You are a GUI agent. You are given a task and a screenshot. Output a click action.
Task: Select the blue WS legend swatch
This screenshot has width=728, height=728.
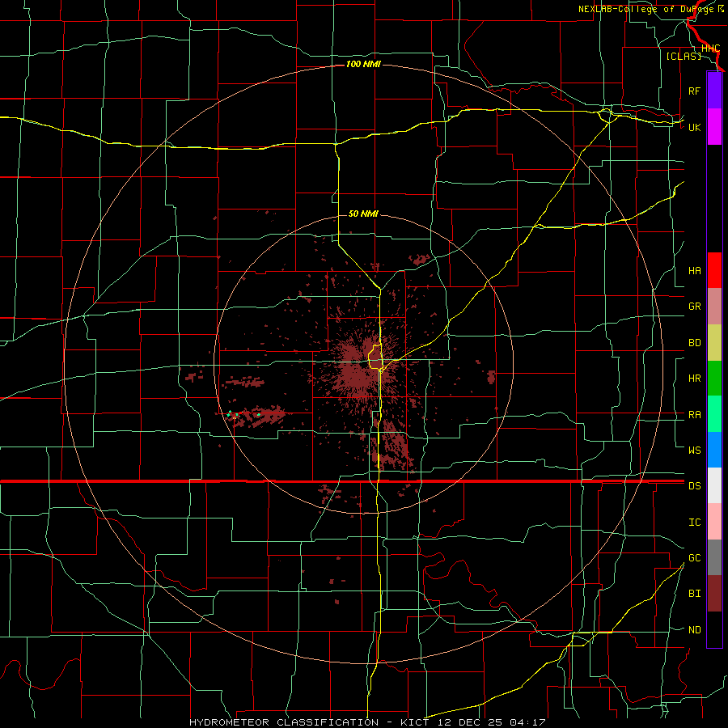pyautogui.click(x=714, y=450)
